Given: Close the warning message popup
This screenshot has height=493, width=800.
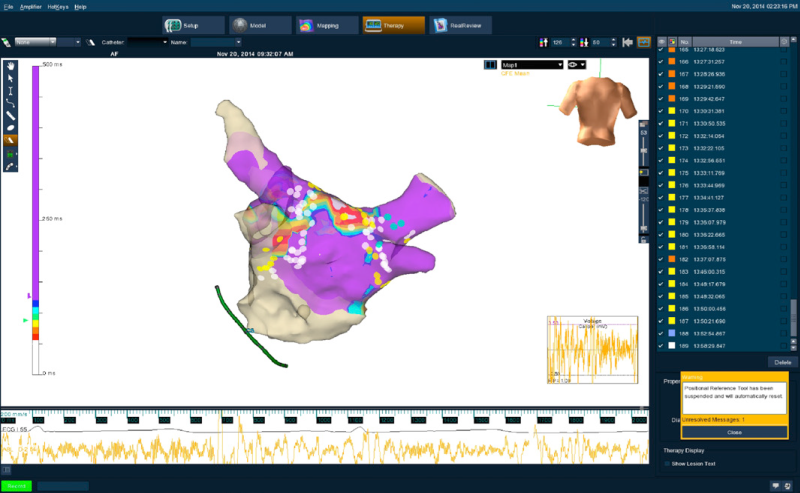Looking at the screenshot, I should coord(734,432).
